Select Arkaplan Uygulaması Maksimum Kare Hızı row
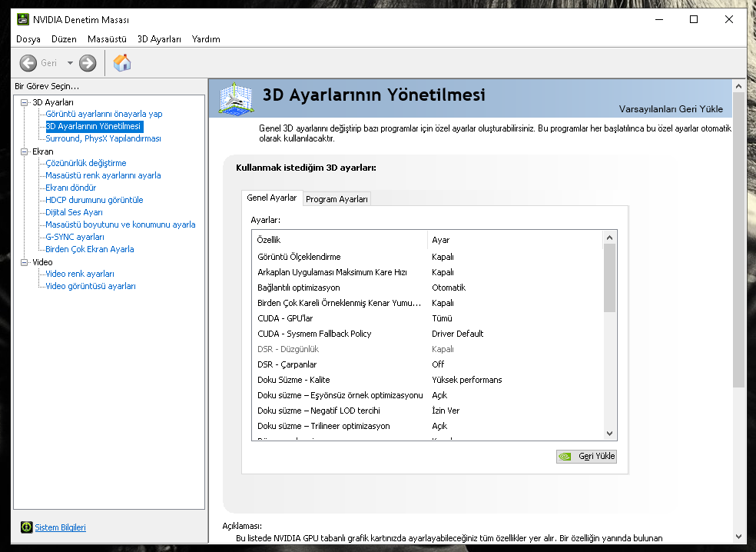 [428, 272]
